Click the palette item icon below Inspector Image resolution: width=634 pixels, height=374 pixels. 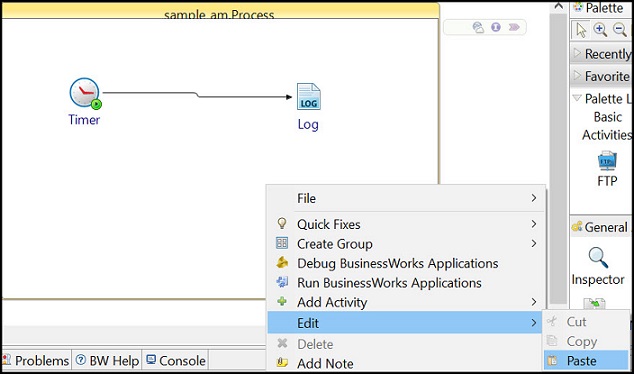[x=594, y=303]
